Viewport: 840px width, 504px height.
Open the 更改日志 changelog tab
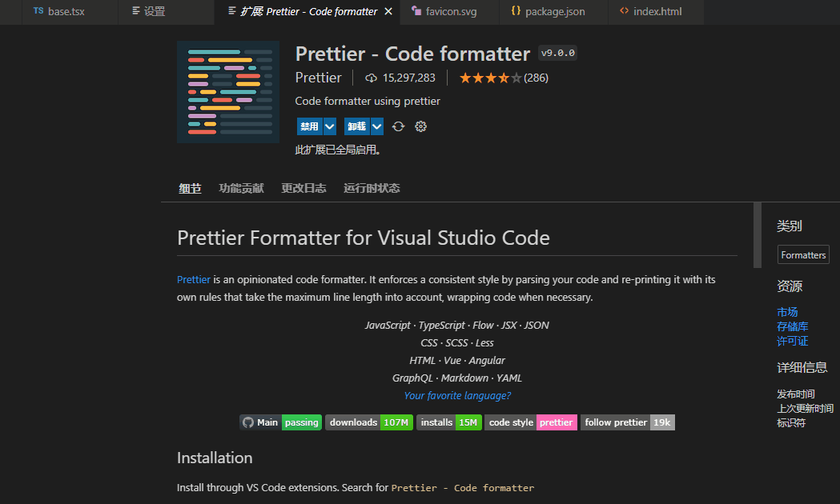tap(303, 188)
